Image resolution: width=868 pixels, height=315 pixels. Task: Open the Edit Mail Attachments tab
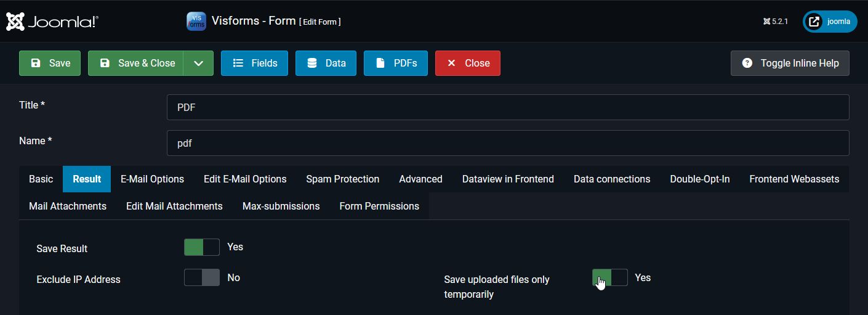pyautogui.click(x=174, y=206)
